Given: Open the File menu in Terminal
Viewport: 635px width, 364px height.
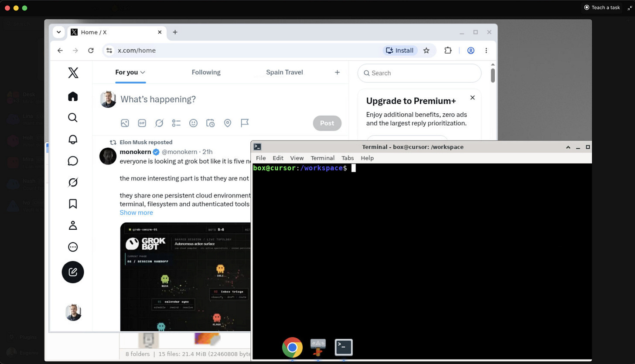Looking at the screenshot, I should click(261, 158).
